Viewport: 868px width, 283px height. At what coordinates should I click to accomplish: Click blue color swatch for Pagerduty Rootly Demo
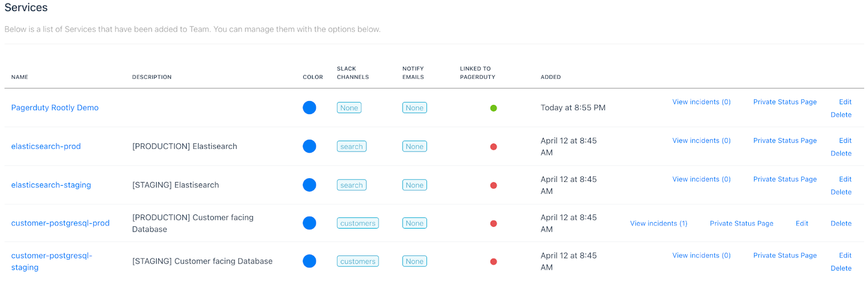coord(309,108)
